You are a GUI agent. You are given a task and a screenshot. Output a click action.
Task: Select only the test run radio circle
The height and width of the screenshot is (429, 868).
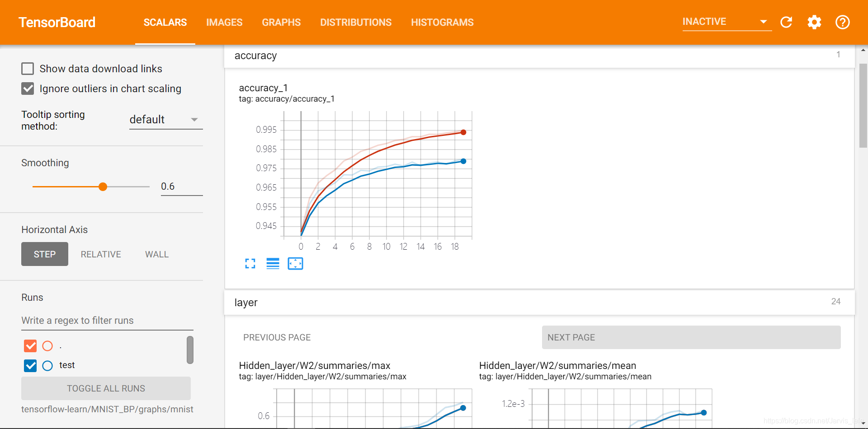pyautogui.click(x=47, y=365)
